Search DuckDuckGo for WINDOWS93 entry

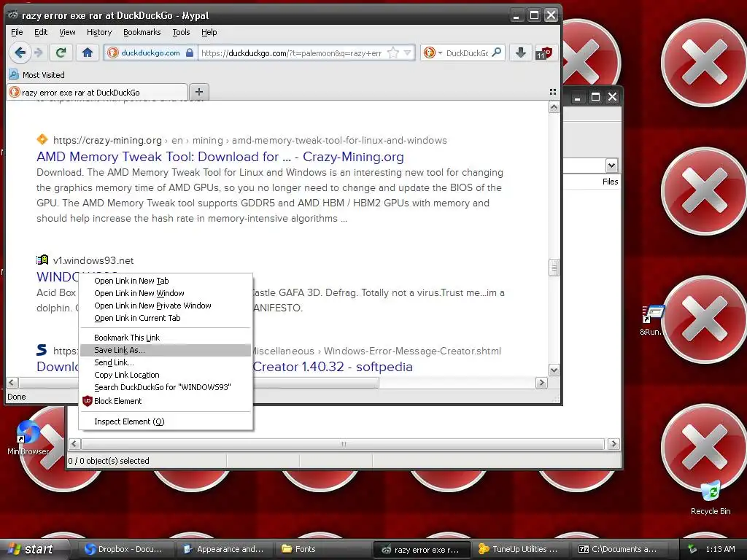coord(166,387)
